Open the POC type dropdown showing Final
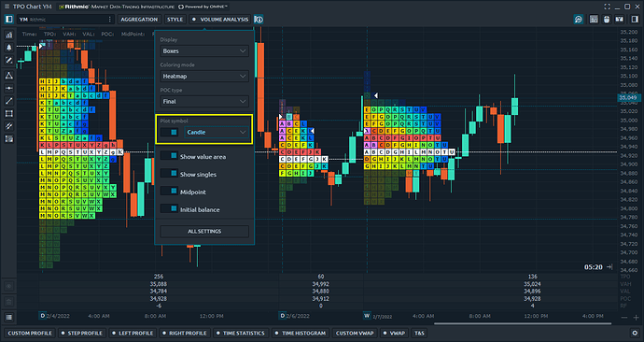644x342 pixels. coord(204,101)
